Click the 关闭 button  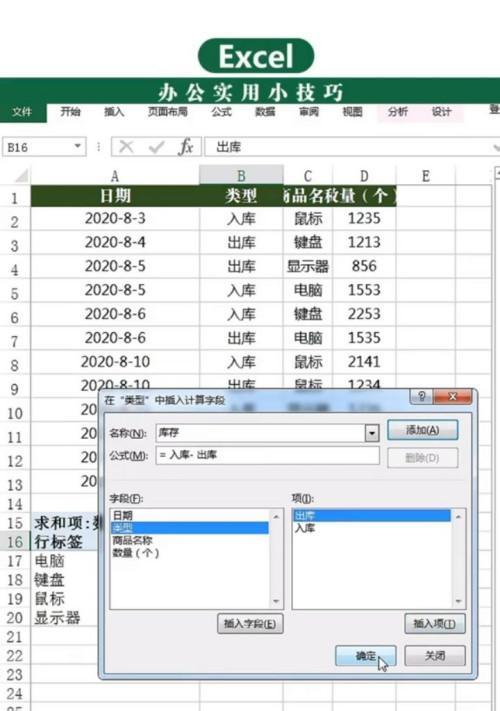point(435,656)
